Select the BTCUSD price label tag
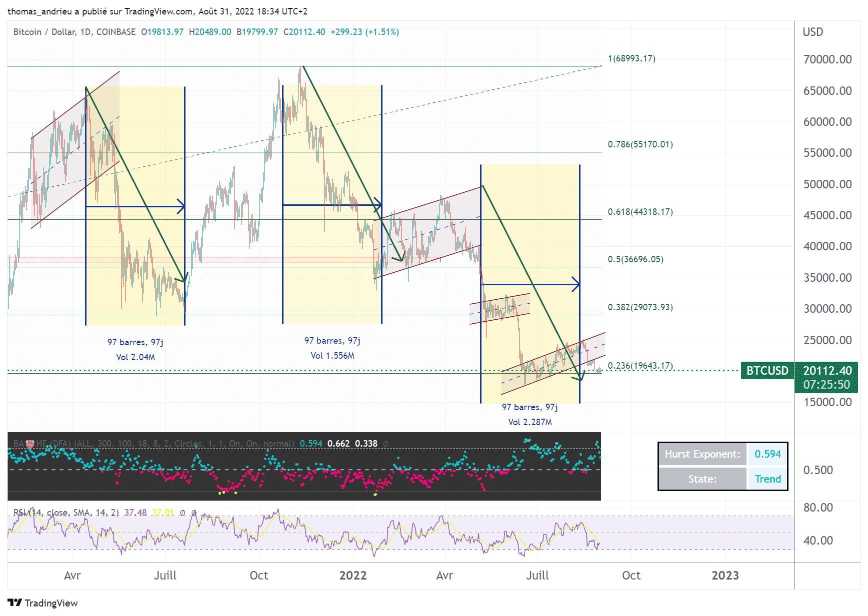Image resolution: width=868 pixels, height=616 pixels. pos(767,371)
